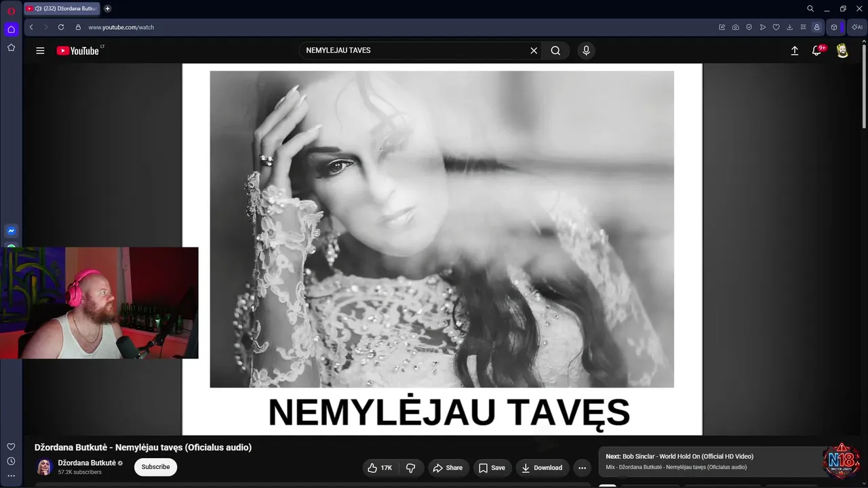Add page to bookmarks with heart icon
The height and width of the screenshot is (488, 868).
[x=776, y=27]
